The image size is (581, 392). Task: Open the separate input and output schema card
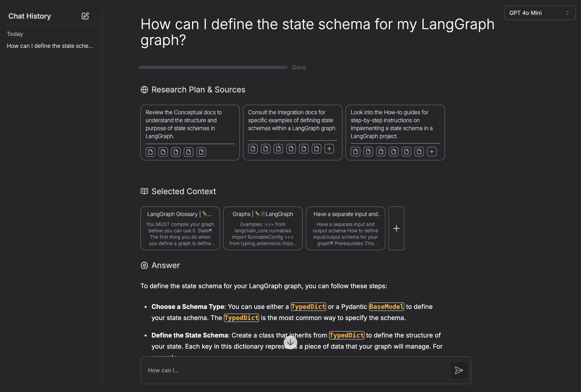(345, 228)
